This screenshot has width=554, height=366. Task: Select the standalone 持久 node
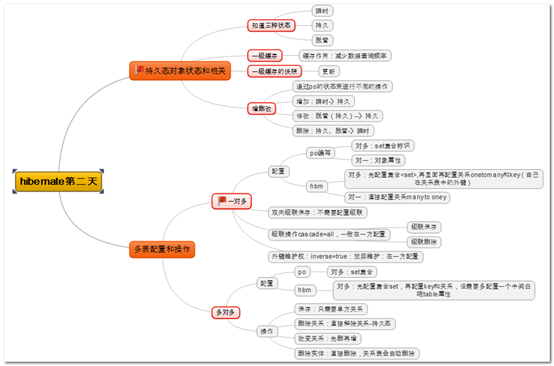tap(322, 25)
